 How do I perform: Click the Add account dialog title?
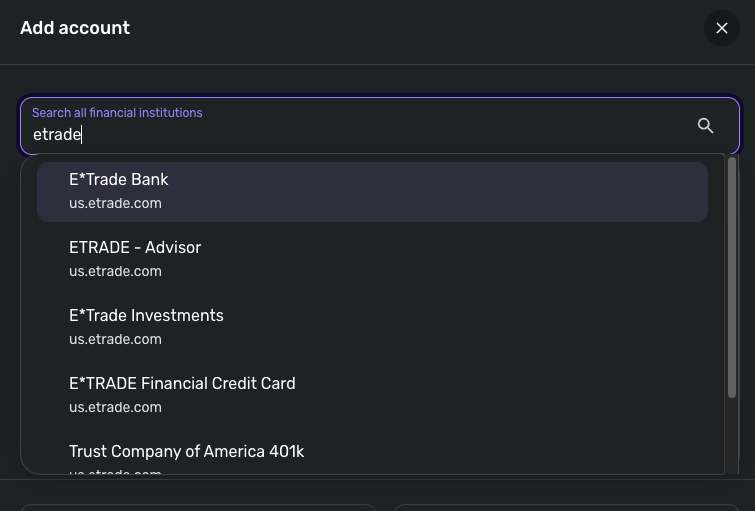75,28
